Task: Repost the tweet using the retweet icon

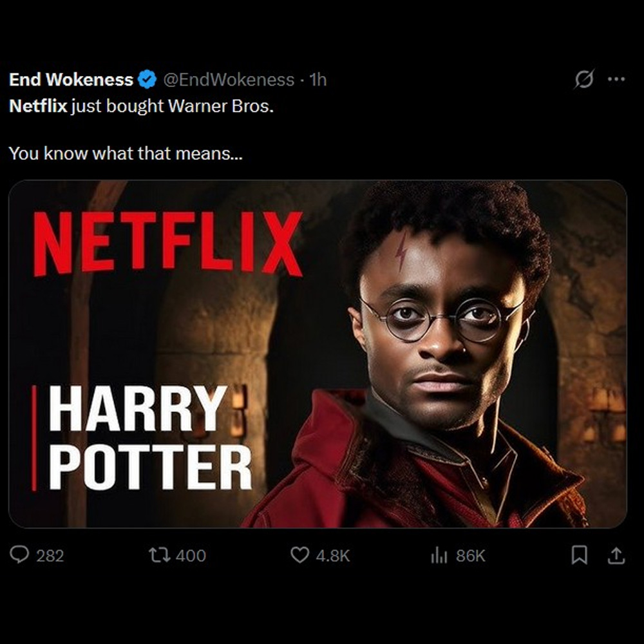Action: [x=158, y=554]
